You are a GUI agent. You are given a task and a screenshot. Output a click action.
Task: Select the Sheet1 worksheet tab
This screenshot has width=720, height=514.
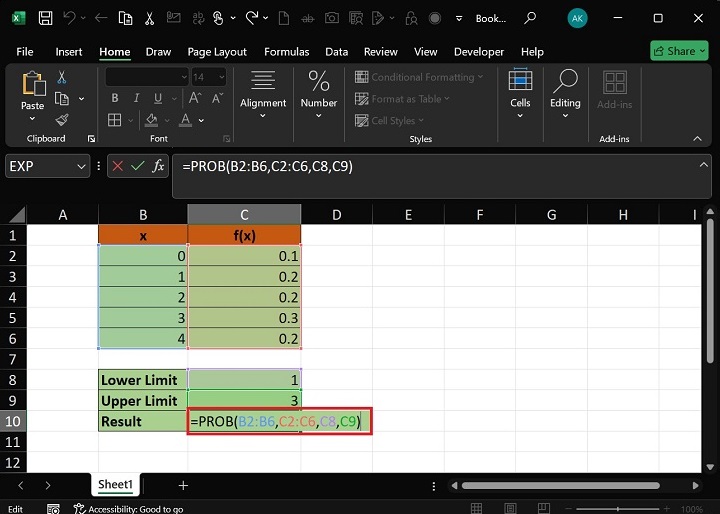[x=115, y=485]
